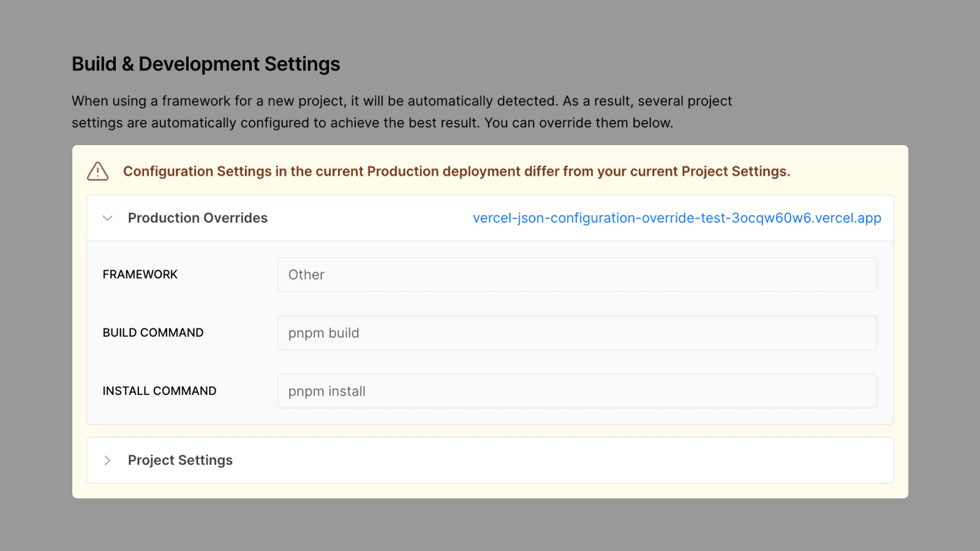The height and width of the screenshot is (551, 980).
Task: Click the Install Command input field
Action: [x=577, y=391]
